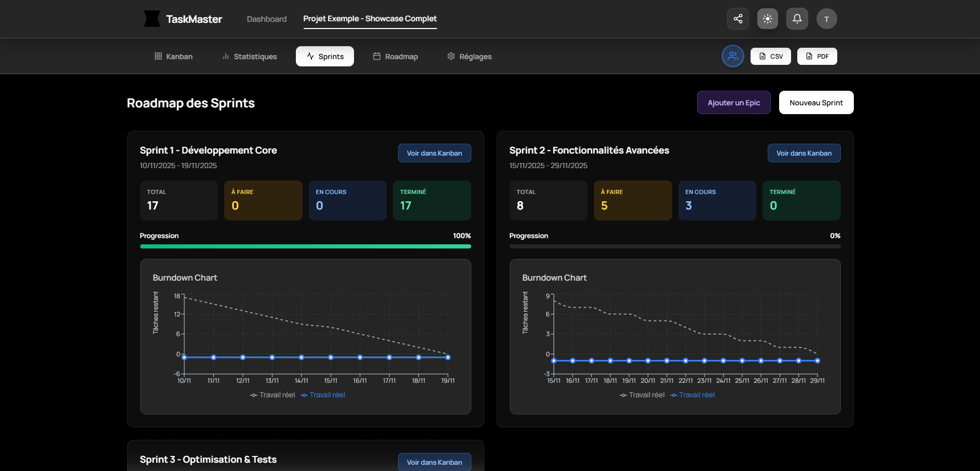Image resolution: width=980 pixels, height=471 pixels.
Task: Select the Statistiques bar-chart icon
Action: click(x=225, y=56)
